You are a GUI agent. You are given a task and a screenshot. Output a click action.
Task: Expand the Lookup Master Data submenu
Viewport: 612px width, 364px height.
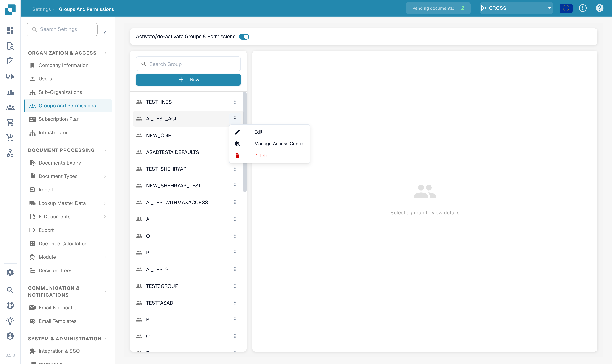pos(105,203)
